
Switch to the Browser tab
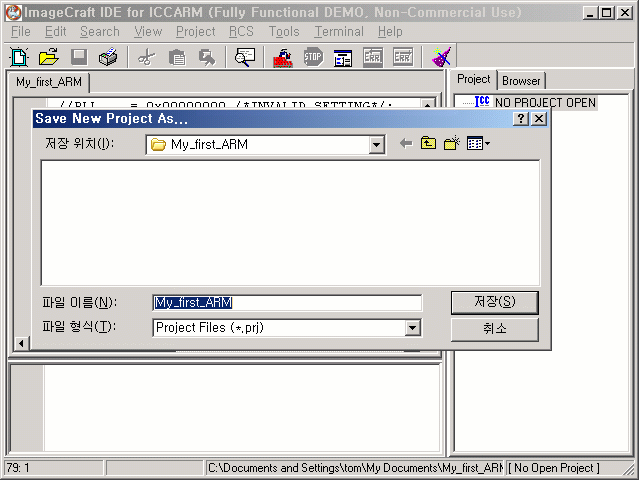(x=521, y=81)
